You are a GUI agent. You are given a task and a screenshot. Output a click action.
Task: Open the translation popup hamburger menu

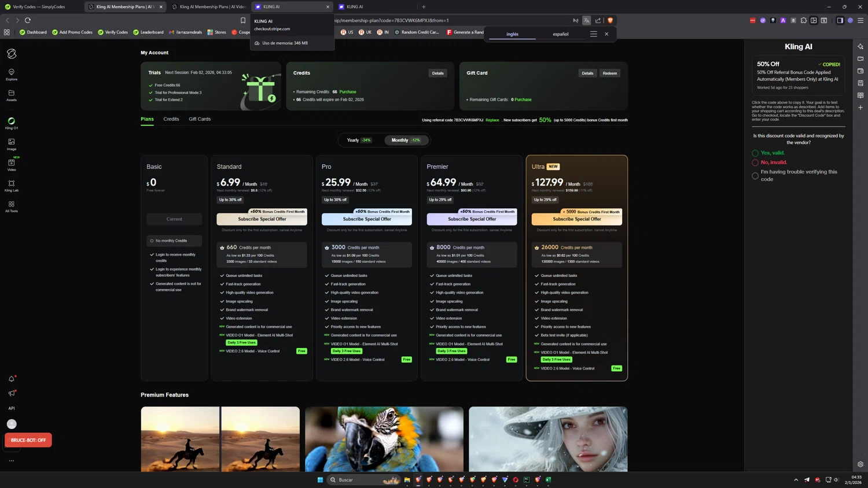(593, 34)
